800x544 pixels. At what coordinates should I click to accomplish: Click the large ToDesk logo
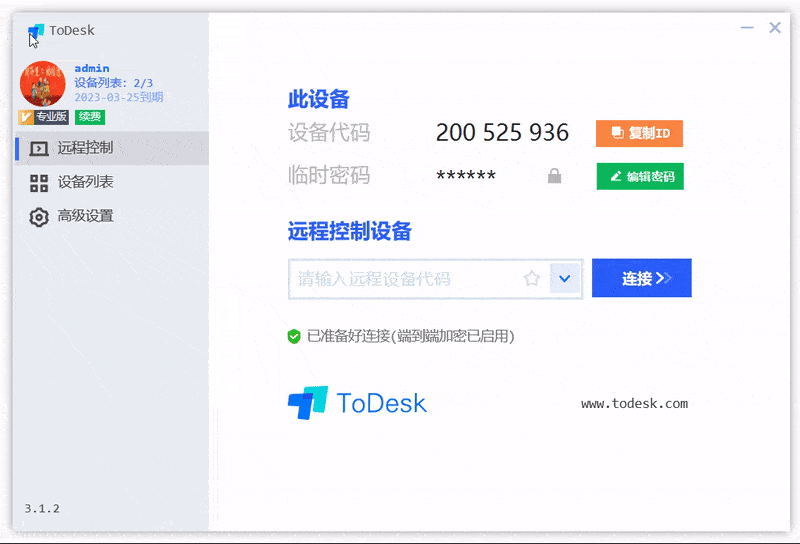coord(357,403)
